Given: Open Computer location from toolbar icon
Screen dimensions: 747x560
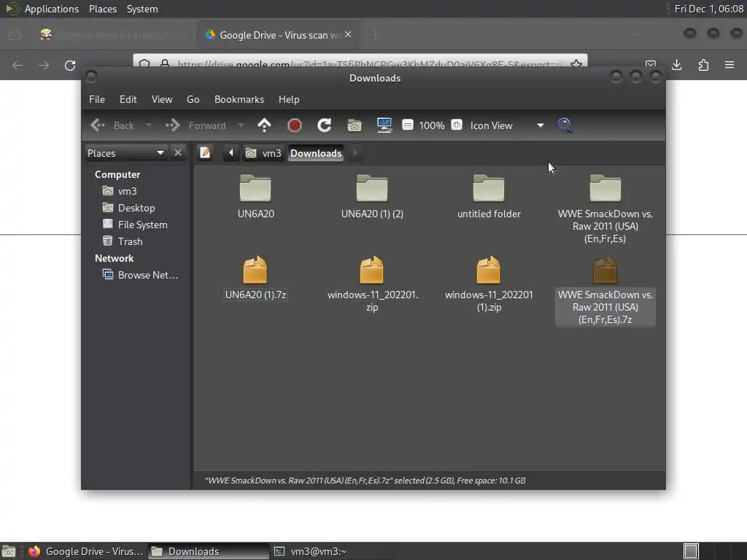Looking at the screenshot, I should pos(384,125).
